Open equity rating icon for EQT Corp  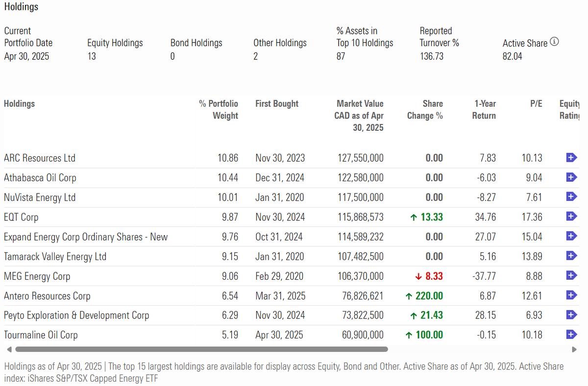click(x=571, y=217)
